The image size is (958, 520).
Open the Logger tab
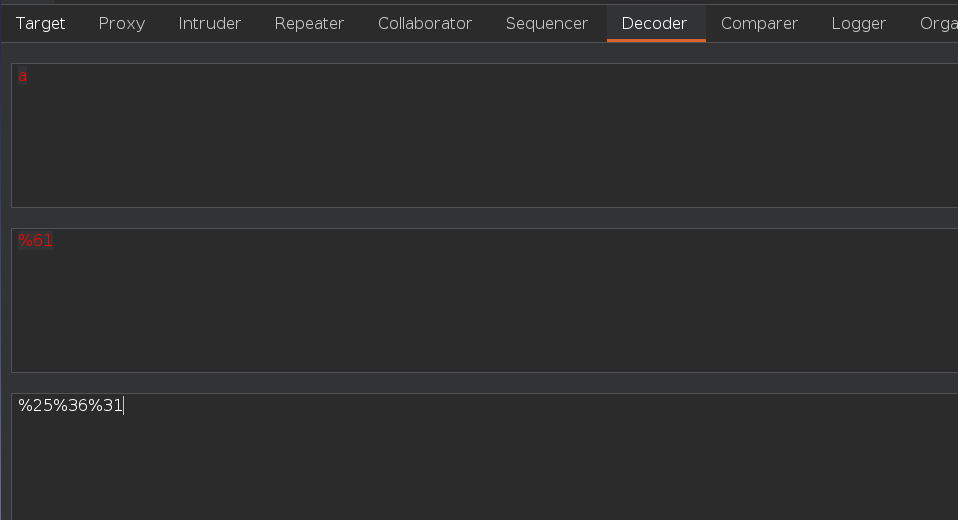click(858, 23)
